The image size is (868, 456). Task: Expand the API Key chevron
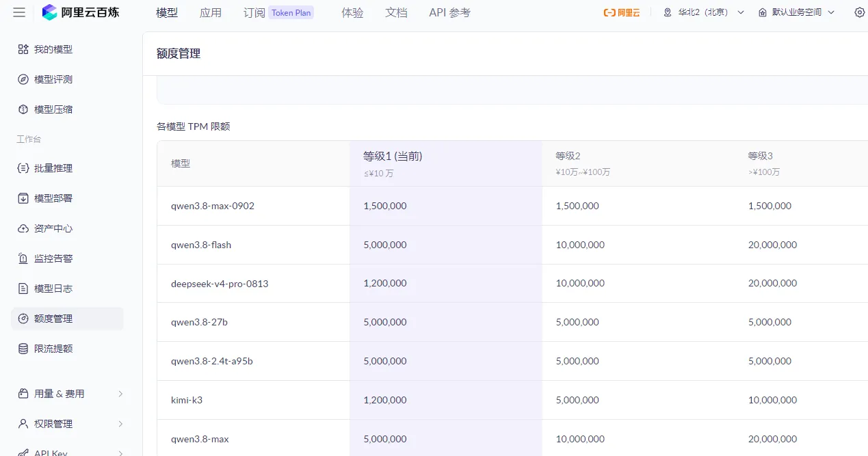[x=120, y=452]
